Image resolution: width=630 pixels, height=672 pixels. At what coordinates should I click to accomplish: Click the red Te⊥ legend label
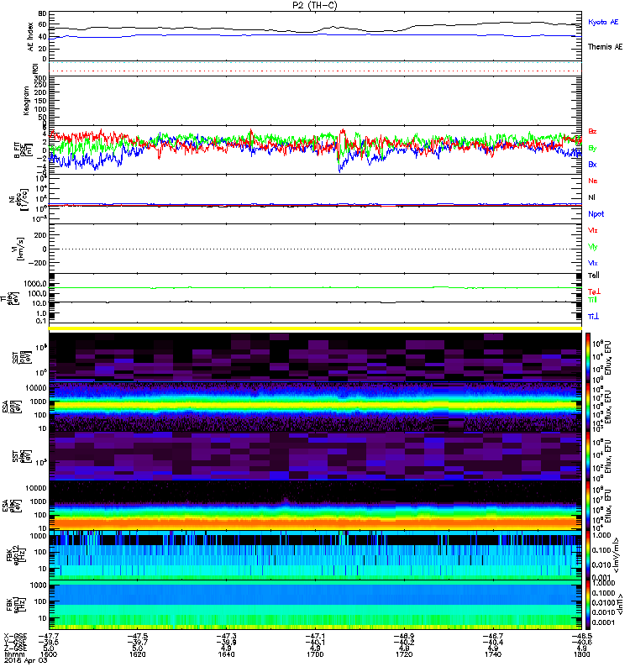coord(594,291)
